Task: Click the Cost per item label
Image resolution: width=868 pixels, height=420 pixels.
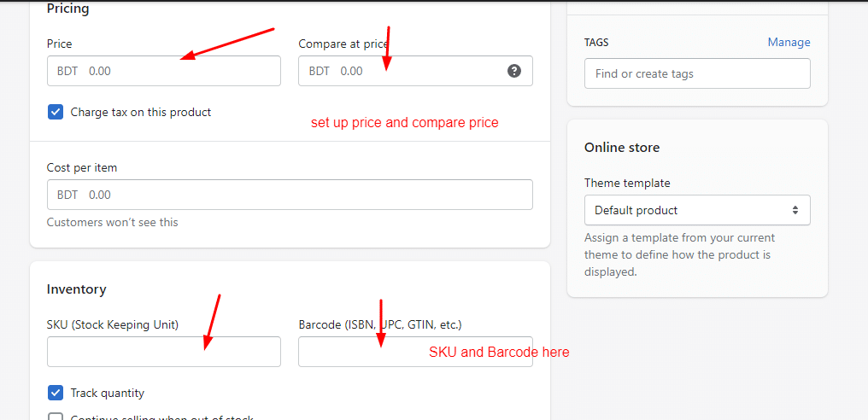Action: pyautogui.click(x=82, y=167)
